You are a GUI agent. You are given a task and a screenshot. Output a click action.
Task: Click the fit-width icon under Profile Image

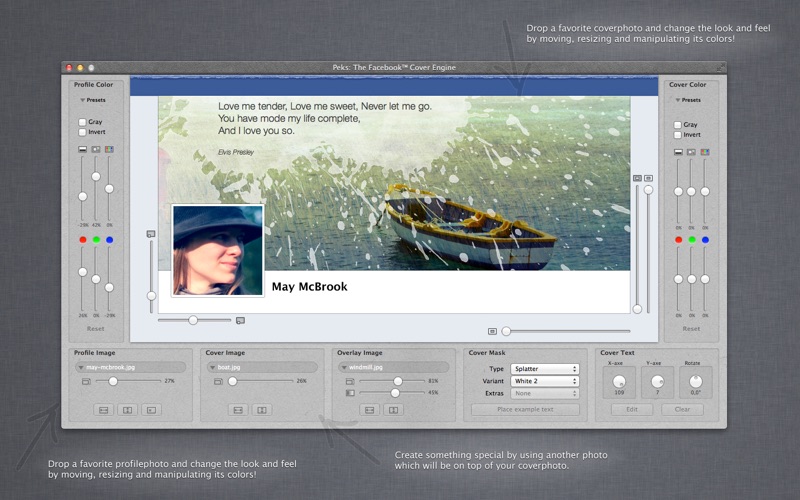point(103,409)
